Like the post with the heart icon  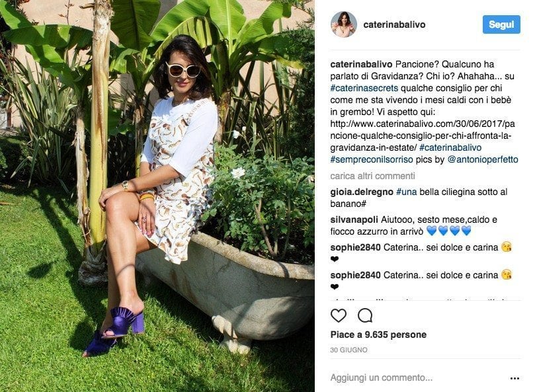338,315
